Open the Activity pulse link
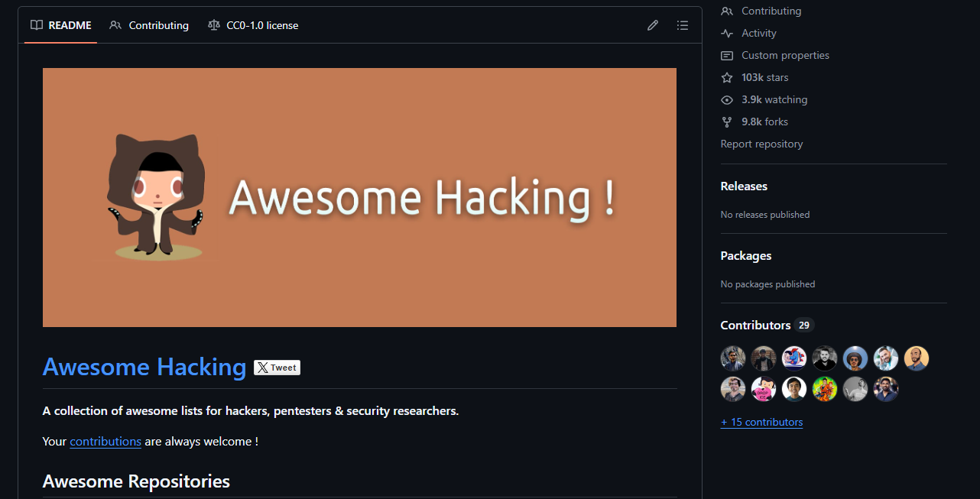Image resolution: width=980 pixels, height=499 pixels. [x=748, y=34]
